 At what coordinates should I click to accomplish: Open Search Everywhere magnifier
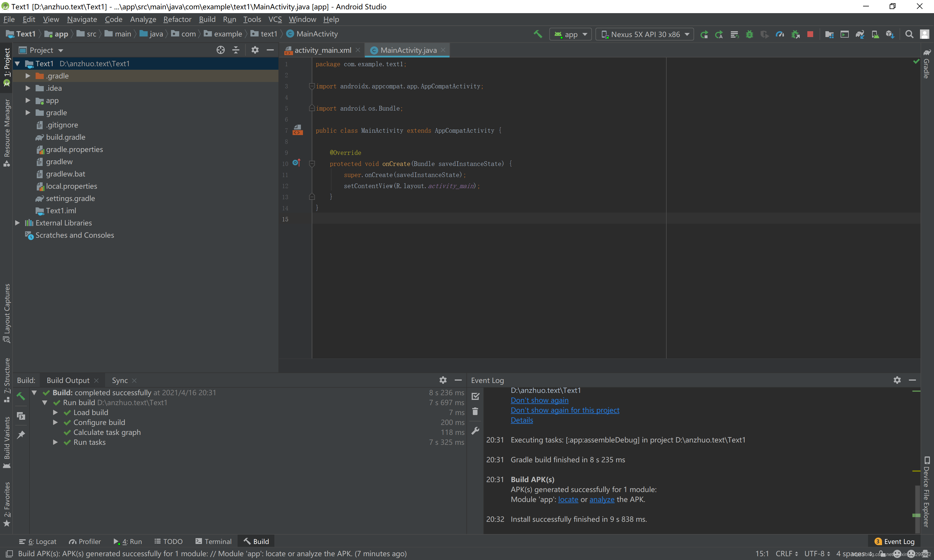[909, 34]
